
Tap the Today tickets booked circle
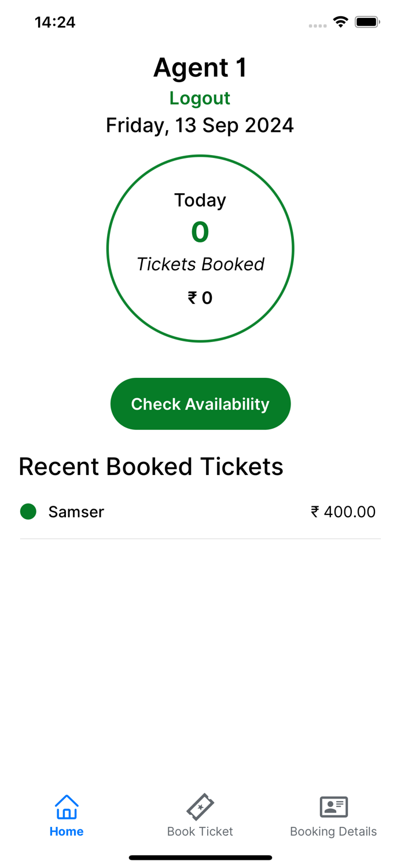(200, 248)
